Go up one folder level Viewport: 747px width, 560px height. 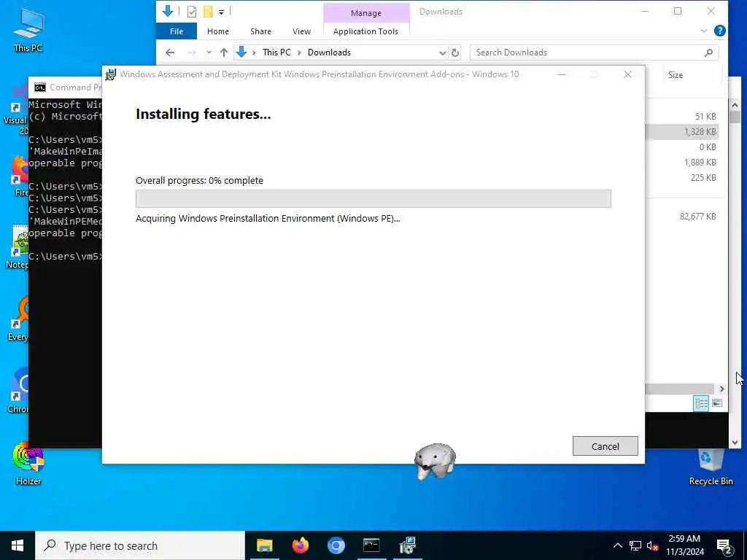(x=224, y=52)
